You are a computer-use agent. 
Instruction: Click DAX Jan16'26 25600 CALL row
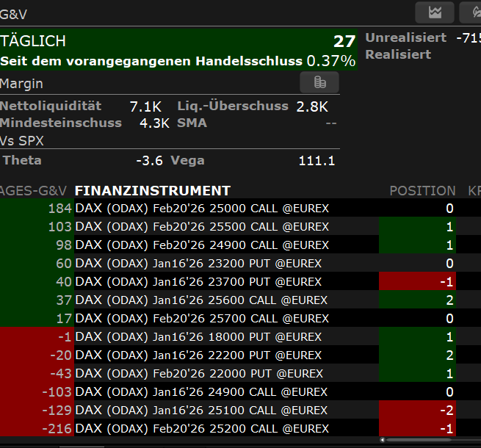(x=202, y=300)
